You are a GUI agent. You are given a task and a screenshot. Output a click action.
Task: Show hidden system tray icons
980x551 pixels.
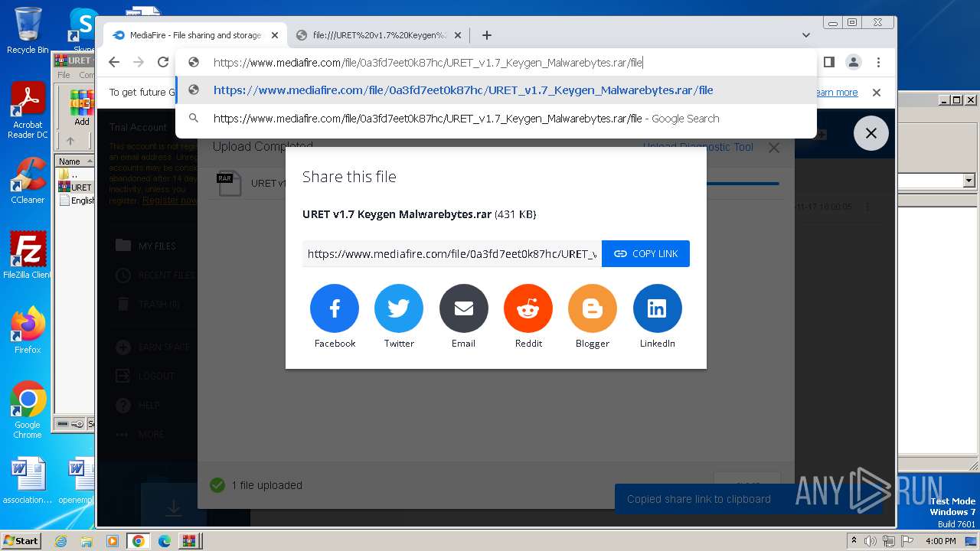point(854,541)
